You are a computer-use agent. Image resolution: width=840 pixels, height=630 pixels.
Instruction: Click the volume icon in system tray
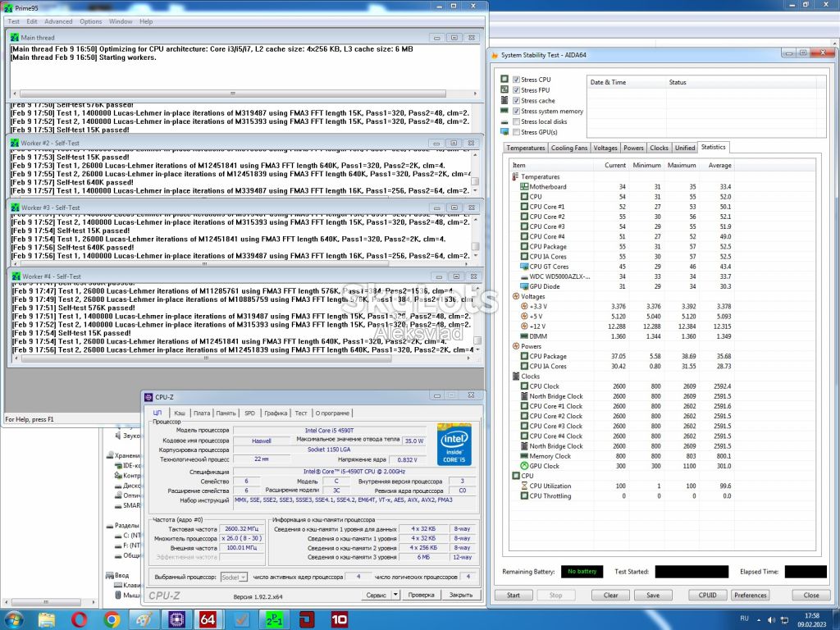coord(771,620)
